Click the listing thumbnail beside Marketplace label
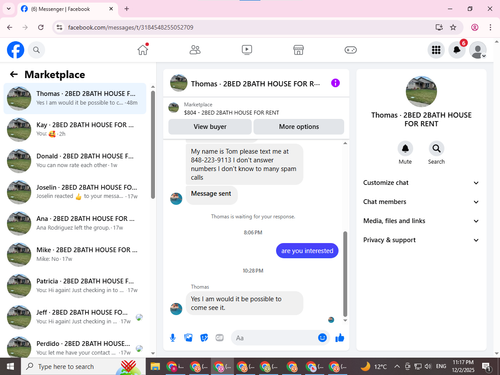The height and width of the screenshot is (375, 500). coord(173,108)
